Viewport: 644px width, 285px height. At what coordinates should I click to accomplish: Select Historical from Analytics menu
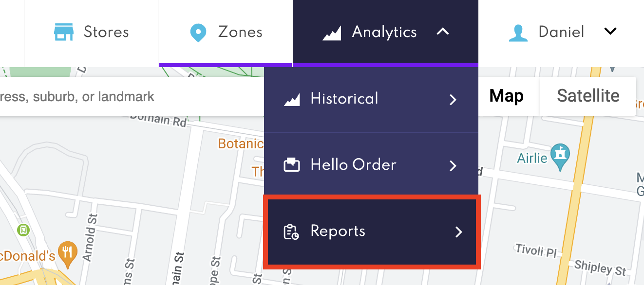point(371,100)
